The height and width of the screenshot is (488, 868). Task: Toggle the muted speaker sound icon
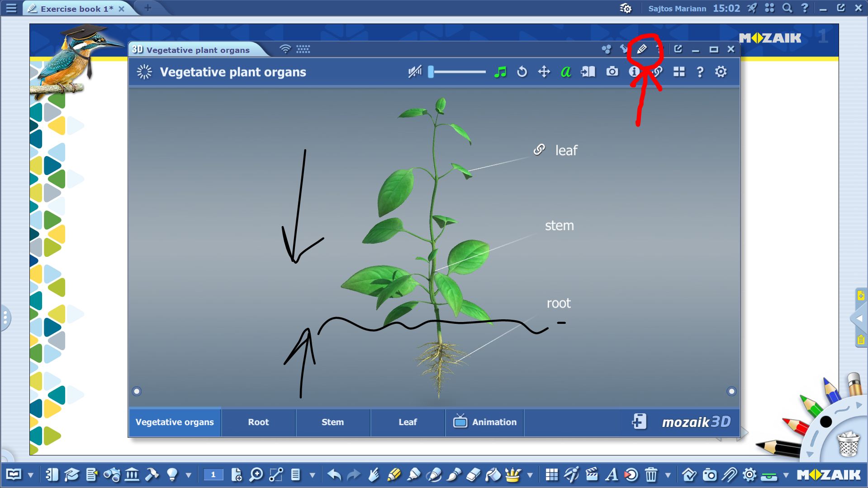point(414,72)
